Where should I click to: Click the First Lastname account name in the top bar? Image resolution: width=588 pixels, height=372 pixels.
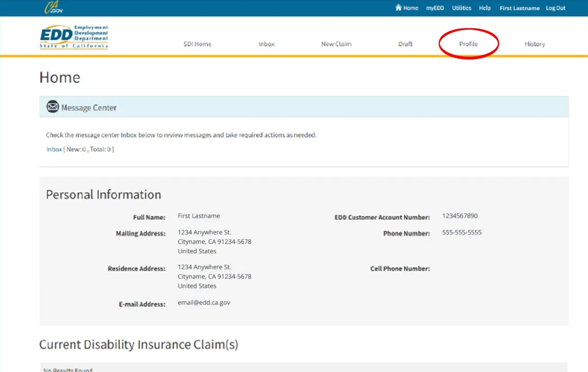pos(520,8)
